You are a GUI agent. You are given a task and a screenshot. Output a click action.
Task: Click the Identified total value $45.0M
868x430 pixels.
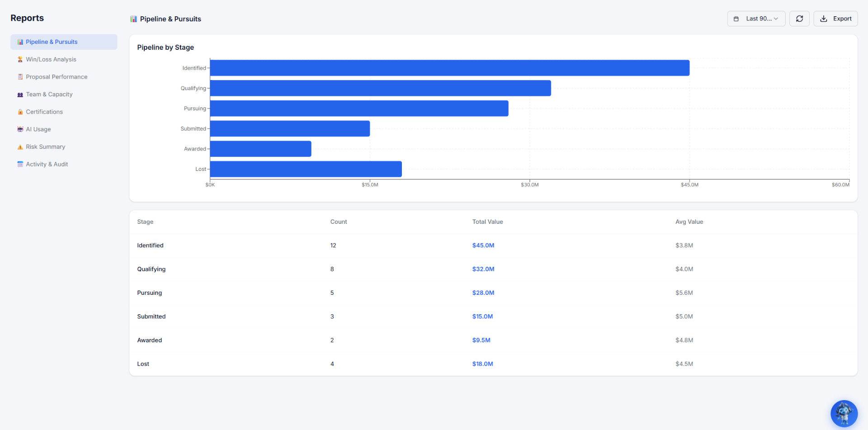[x=483, y=246]
